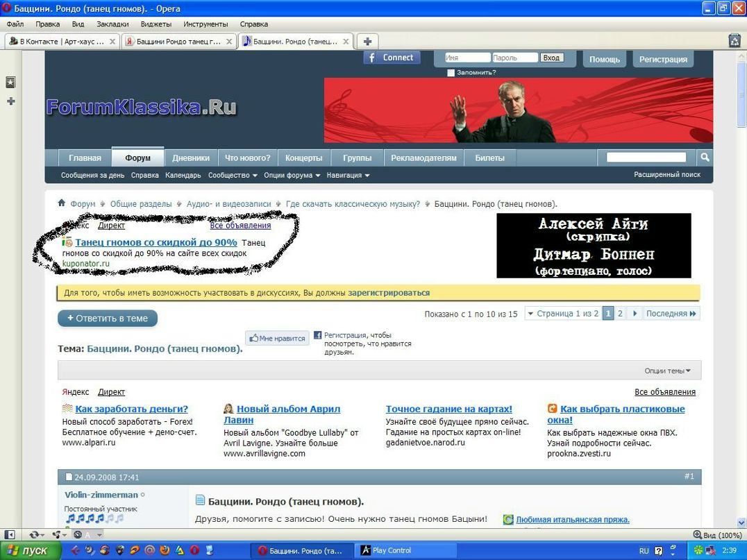Select the 'Билеты' navigation tab
Viewport: 747px width, 560px height.
click(489, 158)
